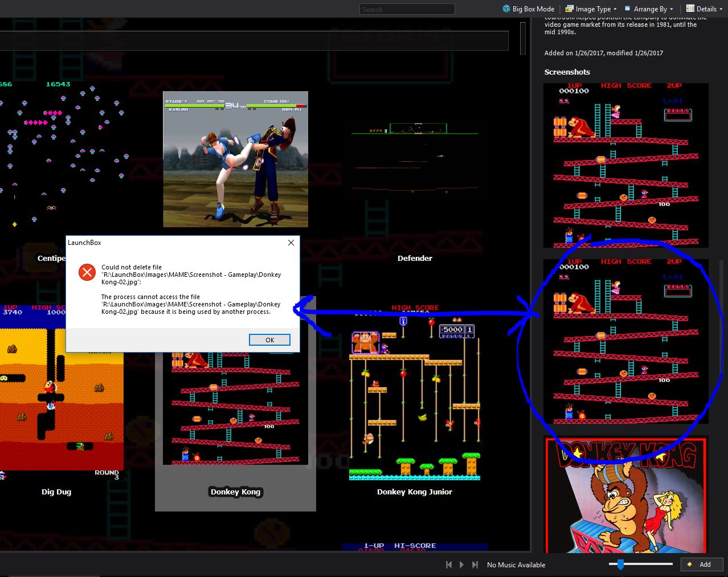Image resolution: width=728 pixels, height=577 pixels.
Task: Click the No Music Available text
Action: [x=516, y=565]
